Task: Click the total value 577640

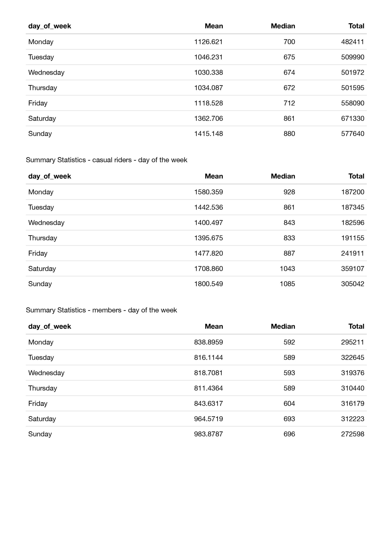Action: pos(352,134)
